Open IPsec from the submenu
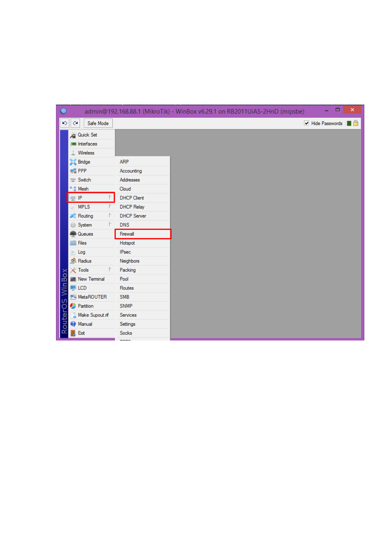Image resolution: width=392 pixels, height=554 pixels. click(143, 252)
